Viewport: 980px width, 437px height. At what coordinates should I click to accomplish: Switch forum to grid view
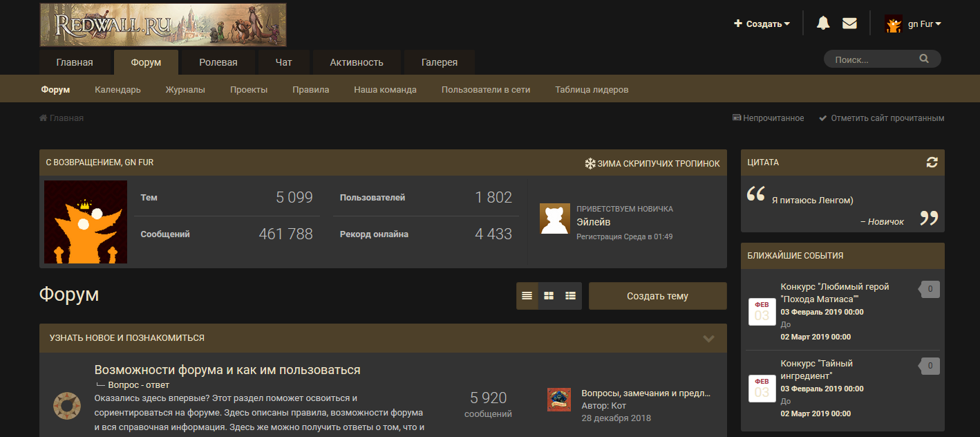point(549,296)
